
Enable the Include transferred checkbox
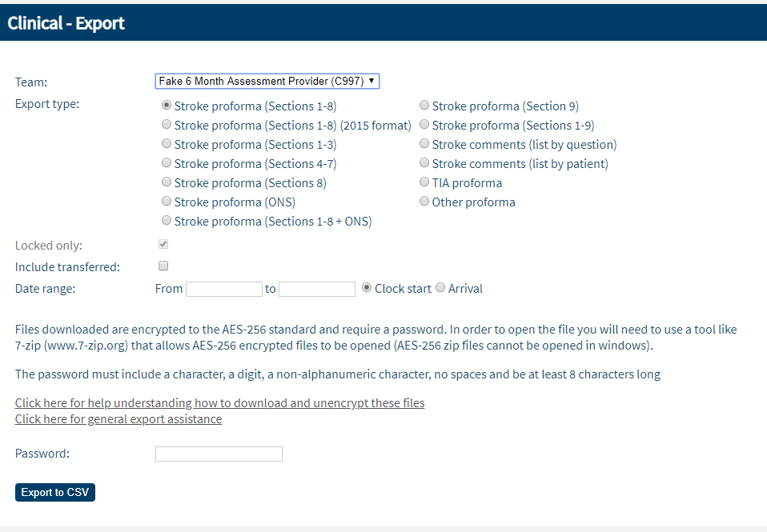163,266
